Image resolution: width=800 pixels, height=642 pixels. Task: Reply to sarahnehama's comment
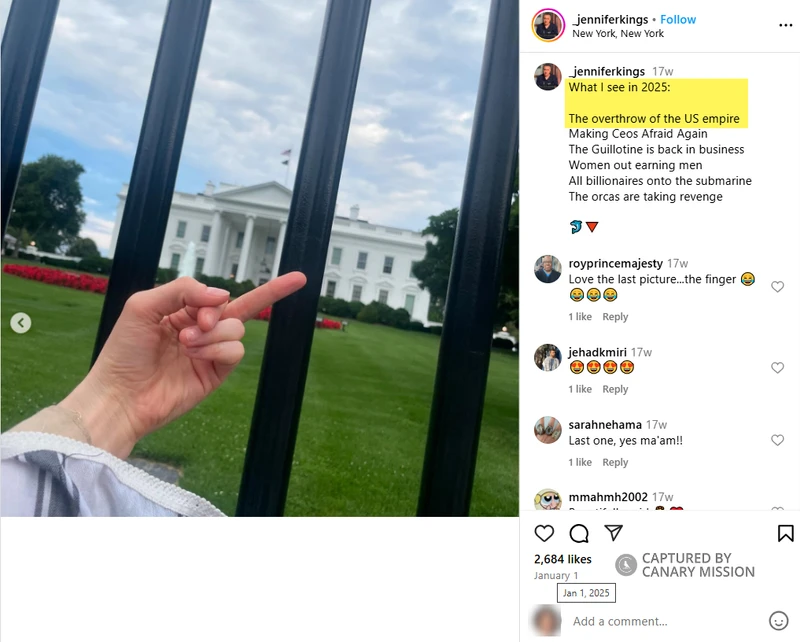point(615,462)
